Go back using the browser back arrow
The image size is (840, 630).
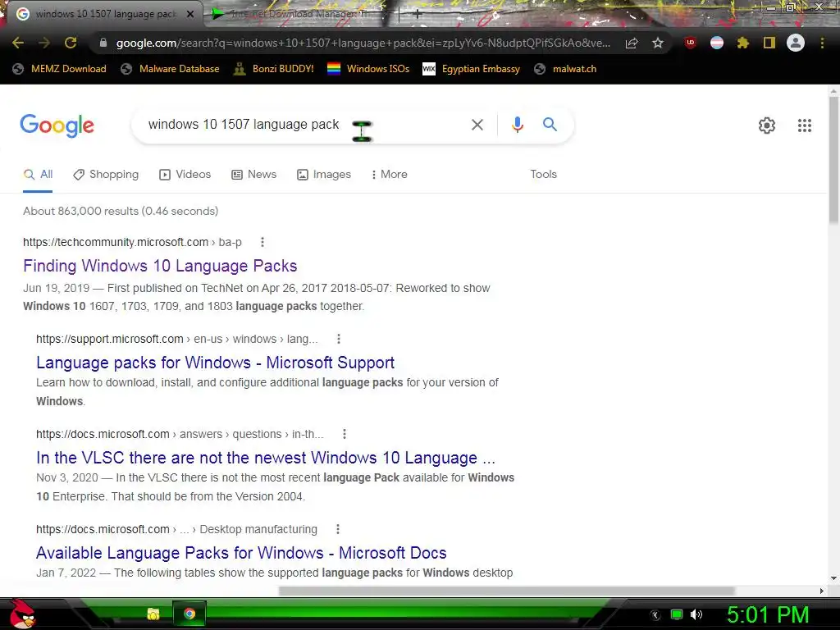click(x=18, y=43)
